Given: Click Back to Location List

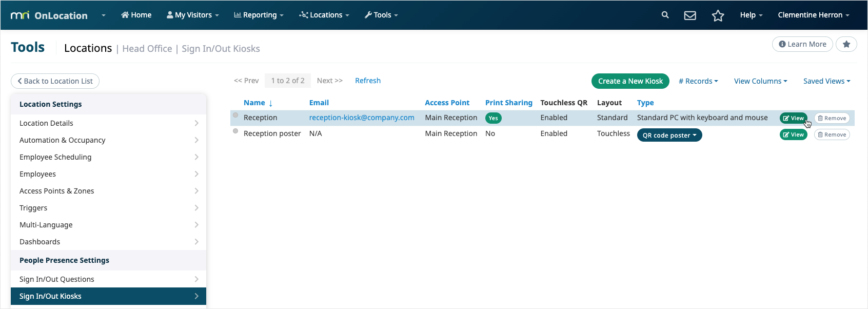Looking at the screenshot, I should point(55,81).
